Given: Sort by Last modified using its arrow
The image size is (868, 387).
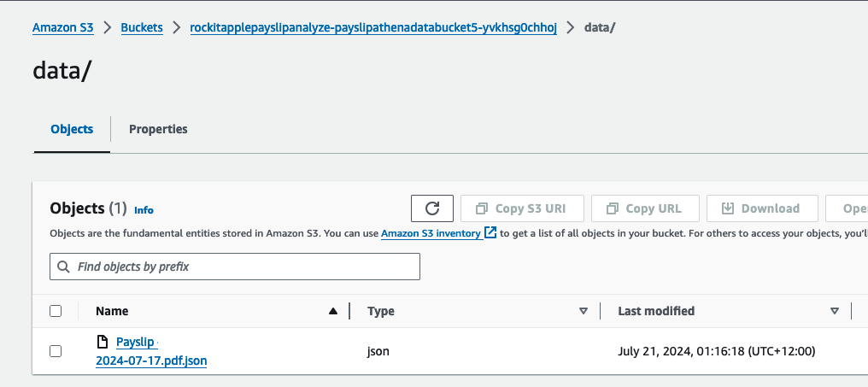Looking at the screenshot, I should (834, 311).
